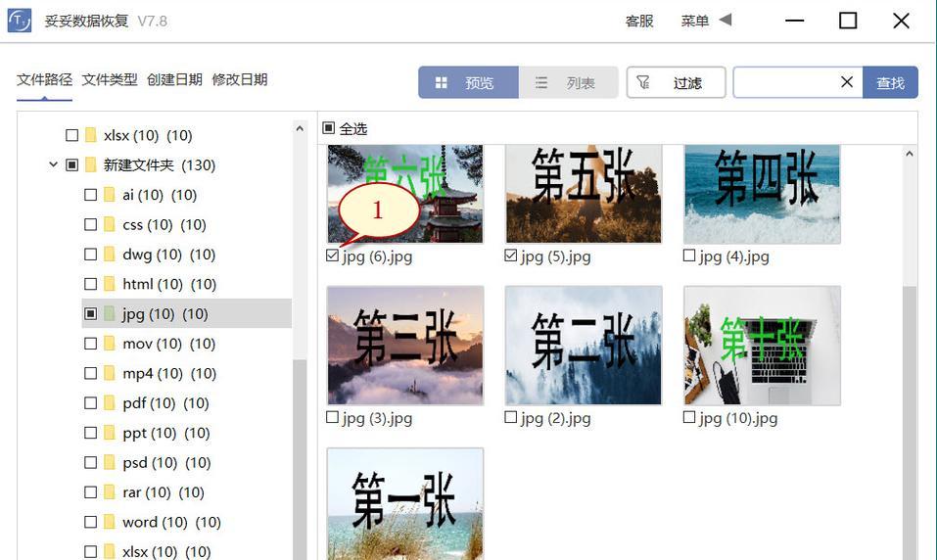
Task: Click the dwg folder icon
Action: pos(110,254)
